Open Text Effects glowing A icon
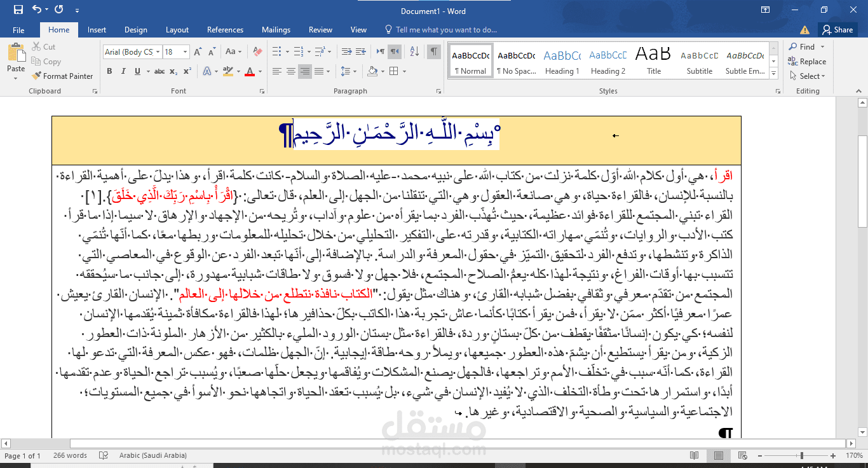The image size is (868, 468). (207, 71)
